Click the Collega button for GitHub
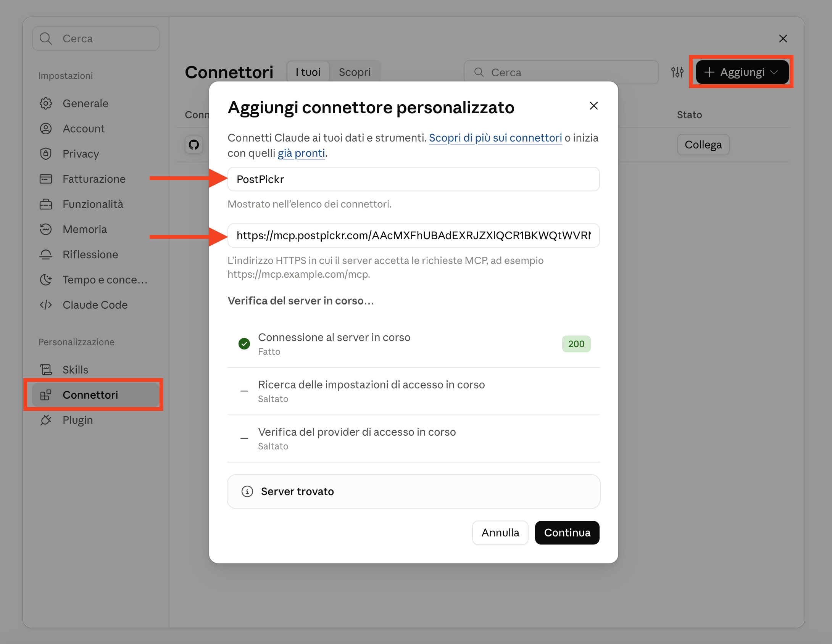The width and height of the screenshot is (832, 644). click(703, 145)
